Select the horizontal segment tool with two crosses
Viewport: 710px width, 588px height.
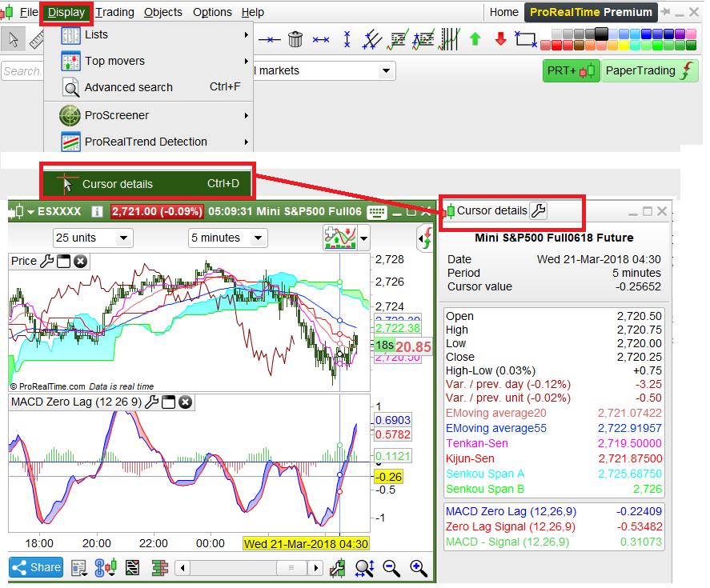tap(321, 40)
